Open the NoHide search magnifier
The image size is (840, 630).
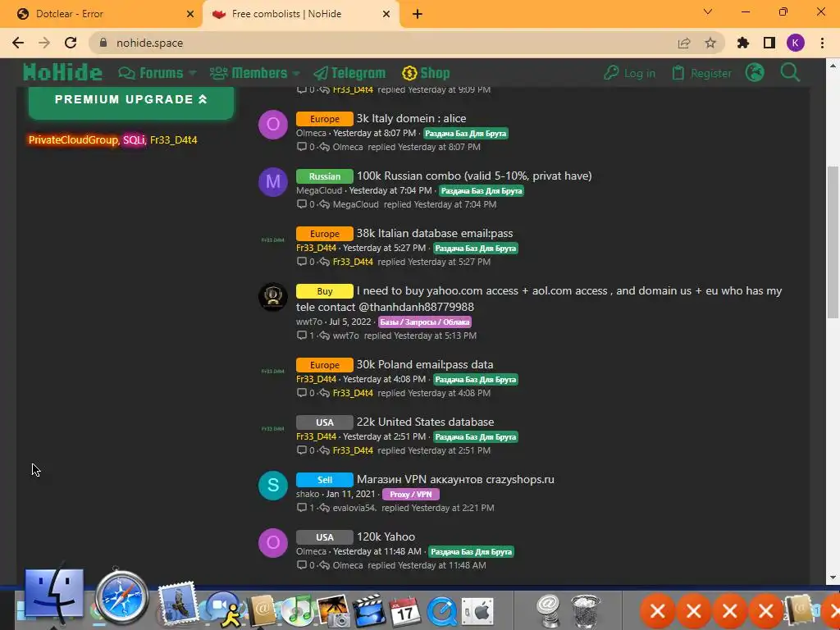click(790, 72)
